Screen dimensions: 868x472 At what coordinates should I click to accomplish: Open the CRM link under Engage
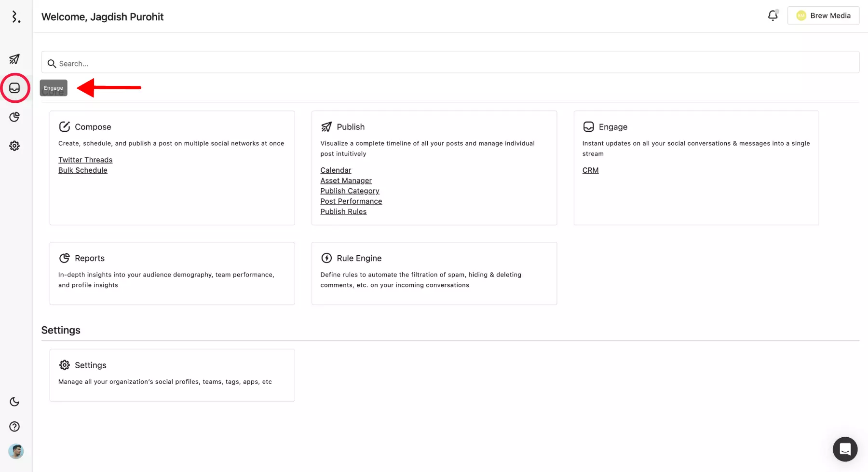pyautogui.click(x=590, y=170)
